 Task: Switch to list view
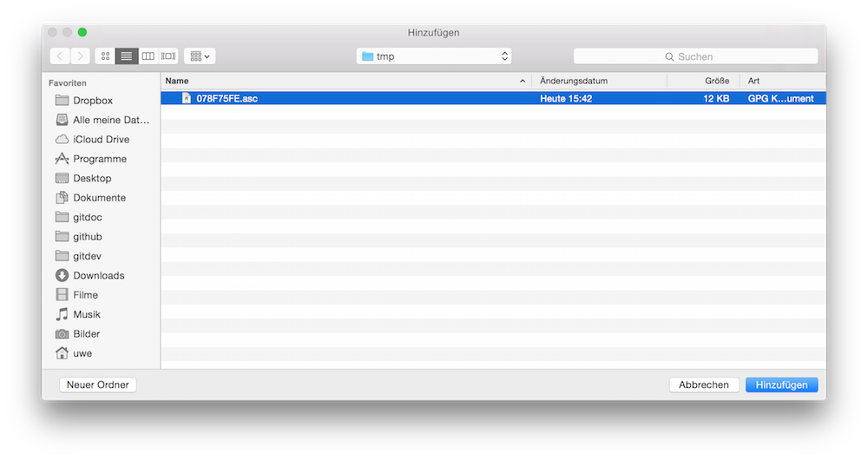tap(126, 56)
